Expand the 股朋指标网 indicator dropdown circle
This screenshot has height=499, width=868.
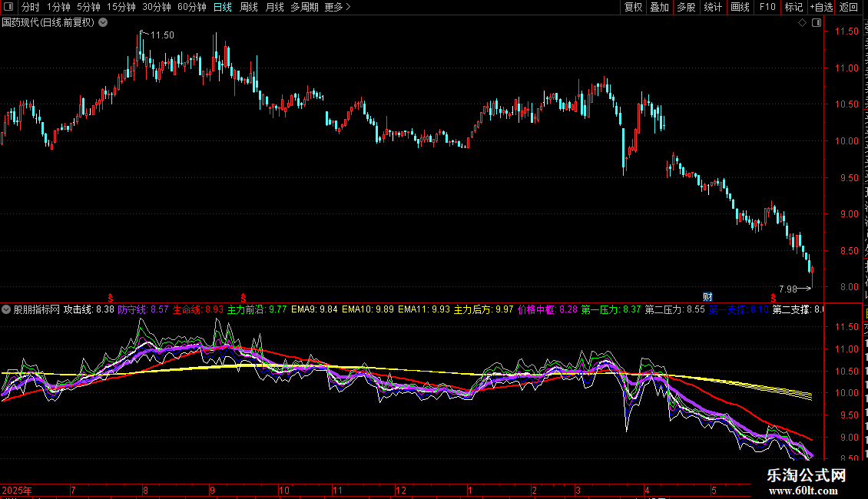(6, 310)
